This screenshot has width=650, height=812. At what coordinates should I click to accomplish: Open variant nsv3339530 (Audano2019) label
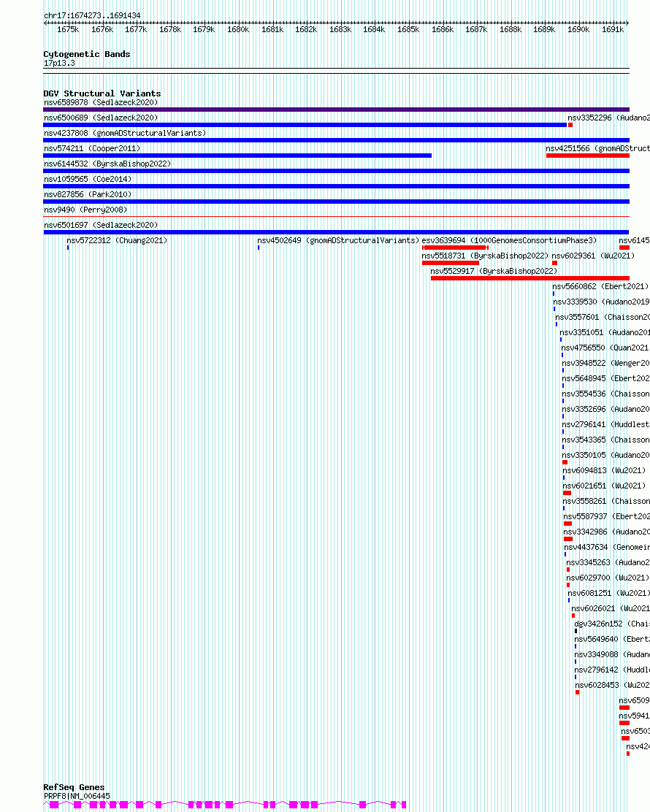(601, 302)
